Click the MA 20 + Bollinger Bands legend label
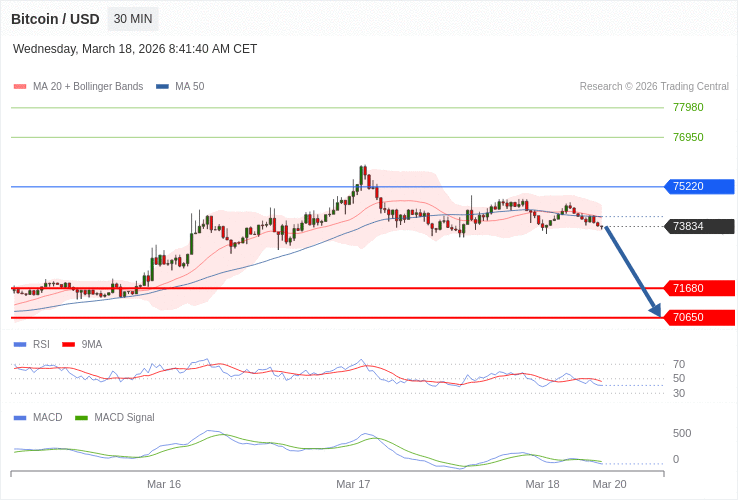738x500 pixels. pos(88,87)
